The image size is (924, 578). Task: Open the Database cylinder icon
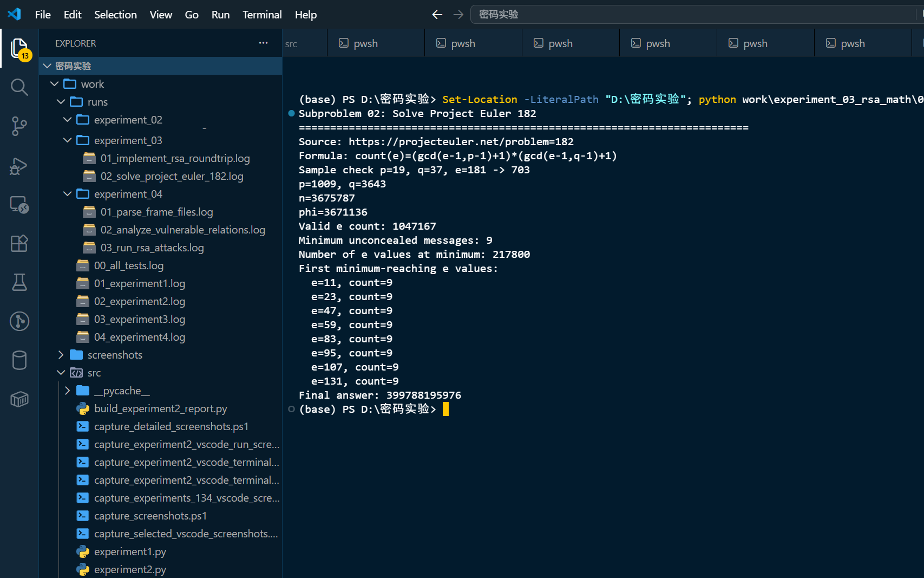19,360
